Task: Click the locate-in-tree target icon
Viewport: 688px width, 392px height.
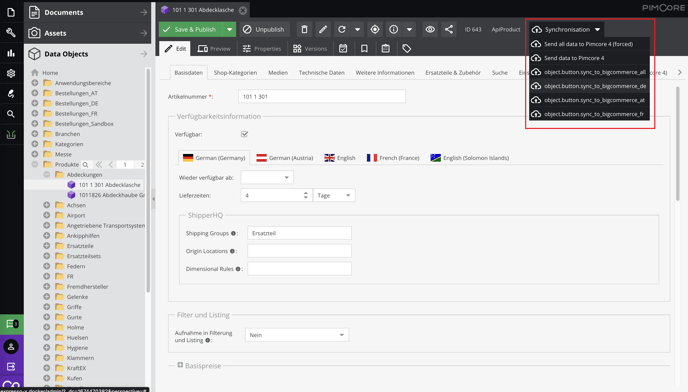Action: tap(375, 29)
